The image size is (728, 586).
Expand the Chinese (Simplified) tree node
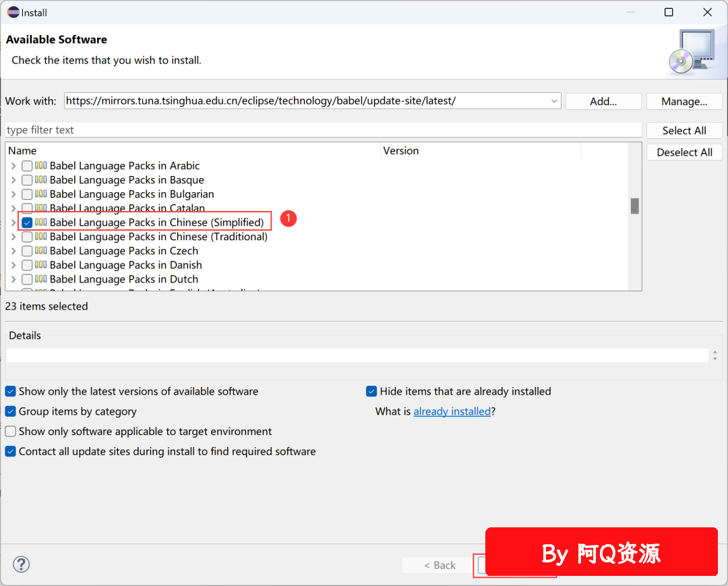pyautogui.click(x=13, y=223)
